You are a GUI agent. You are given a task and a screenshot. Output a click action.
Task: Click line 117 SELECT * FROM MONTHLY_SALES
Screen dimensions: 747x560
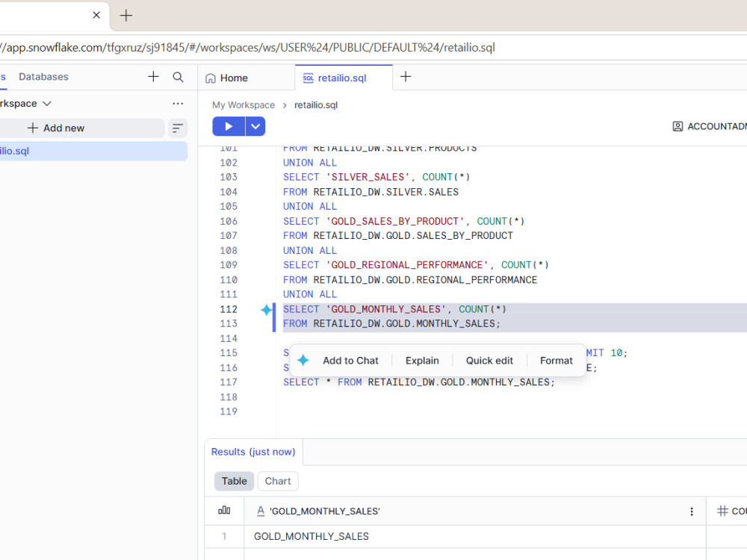click(x=419, y=382)
